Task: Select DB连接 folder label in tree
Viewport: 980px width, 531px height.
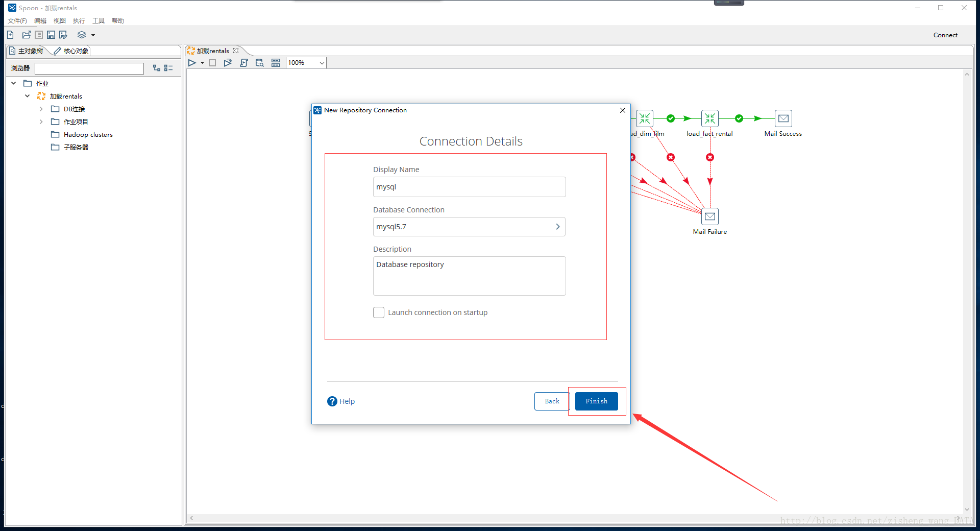Action: point(74,109)
